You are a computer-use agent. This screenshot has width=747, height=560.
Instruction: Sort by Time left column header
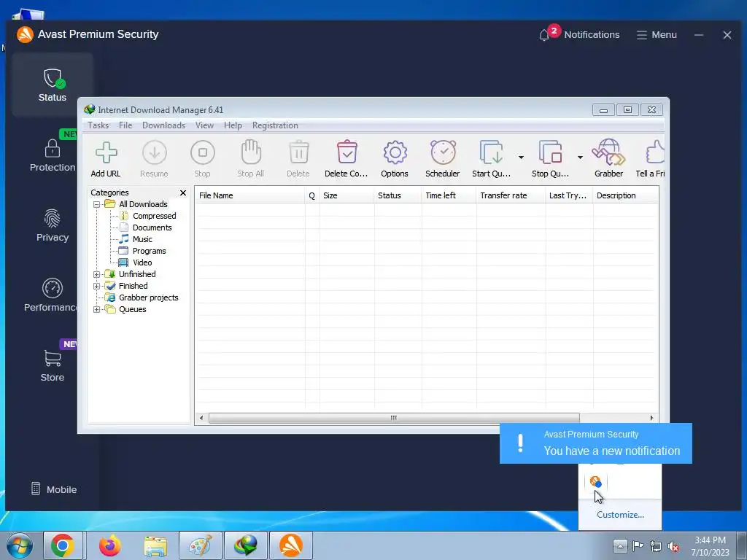click(x=449, y=195)
